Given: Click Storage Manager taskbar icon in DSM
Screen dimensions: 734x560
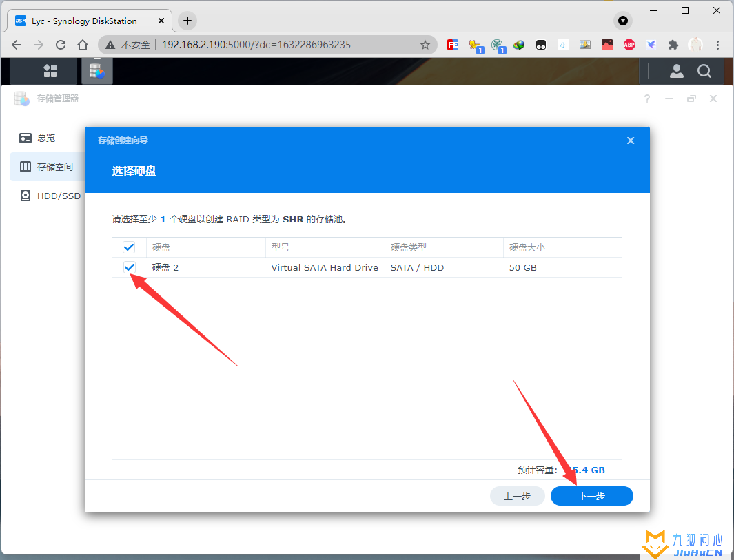Looking at the screenshot, I should coord(97,71).
